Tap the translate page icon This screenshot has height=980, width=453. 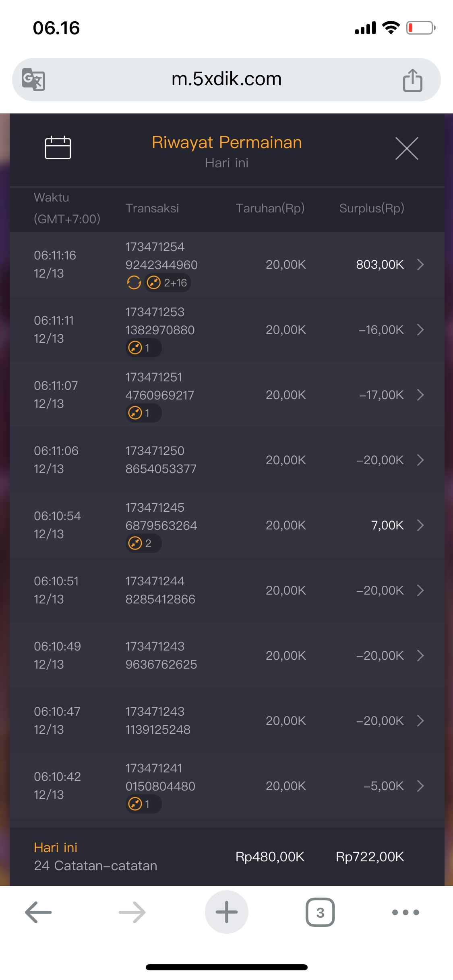point(33,79)
